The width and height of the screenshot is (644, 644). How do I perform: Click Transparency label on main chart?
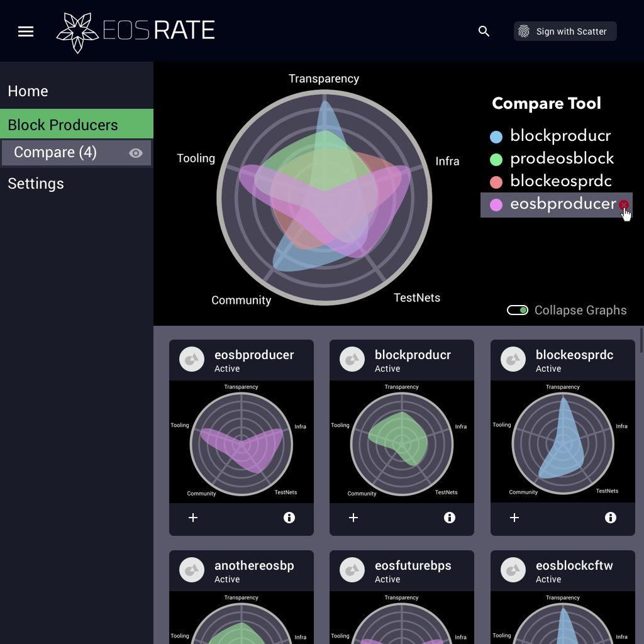[324, 79]
